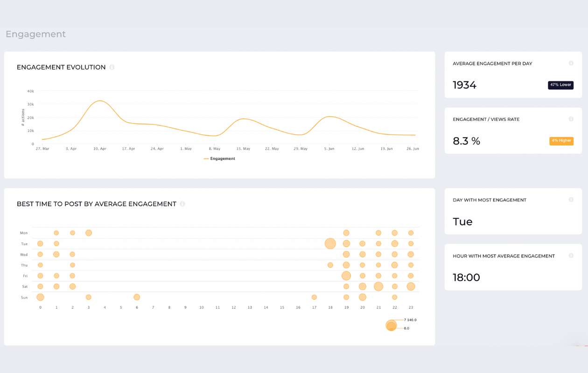Viewport: 588px width, 373px height.
Task: Click info icon on Average Engagement Per Day card
Action: tap(571, 63)
